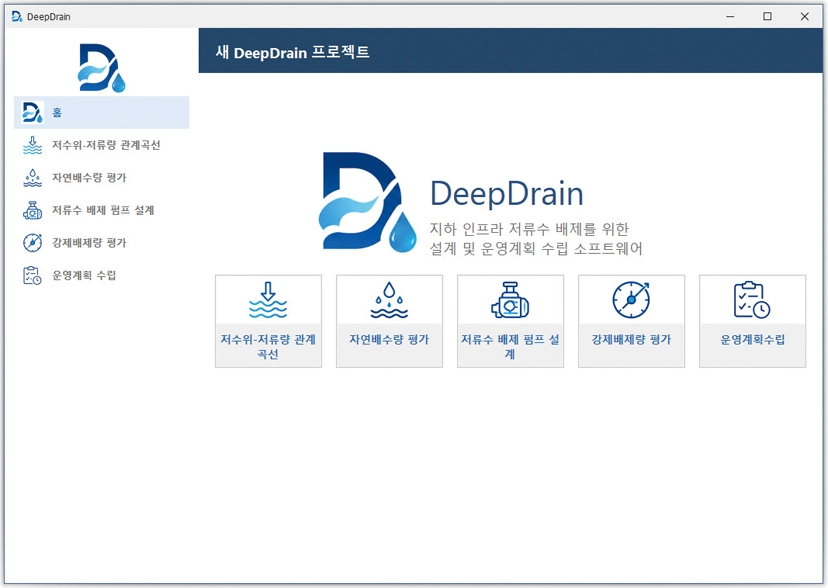
Task: Click the pump icon on 저류수 배제 펌프 card
Action: click(510, 300)
